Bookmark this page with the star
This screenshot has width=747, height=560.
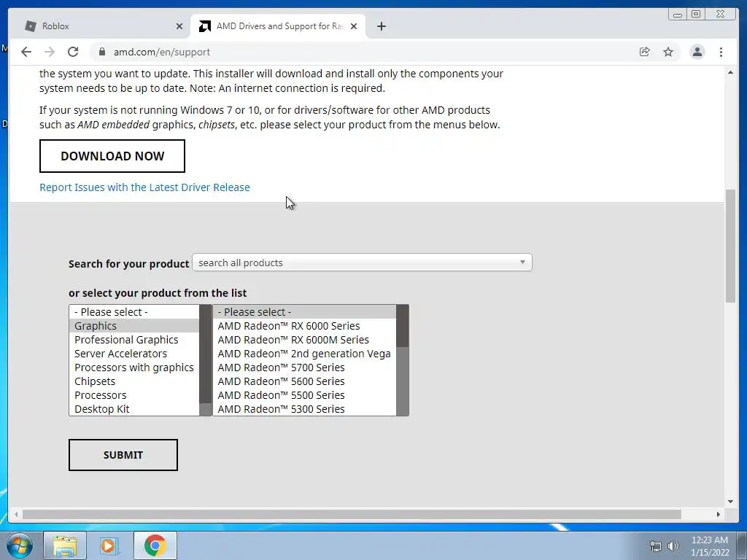click(x=668, y=52)
